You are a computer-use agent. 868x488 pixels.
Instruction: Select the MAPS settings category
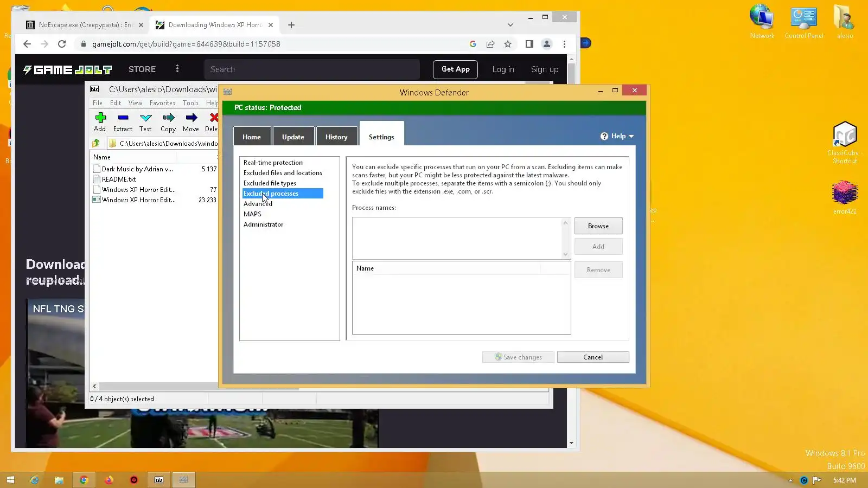[x=252, y=214]
